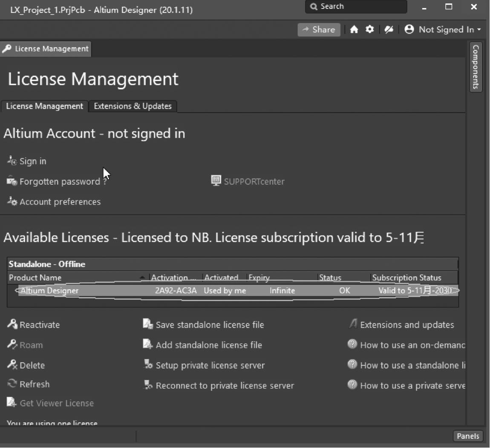Image resolution: width=490 pixels, height=448 pixels.
Task: Click the Home icon in top toolbar
Action: pyautogui.click(x=354, y=29)
